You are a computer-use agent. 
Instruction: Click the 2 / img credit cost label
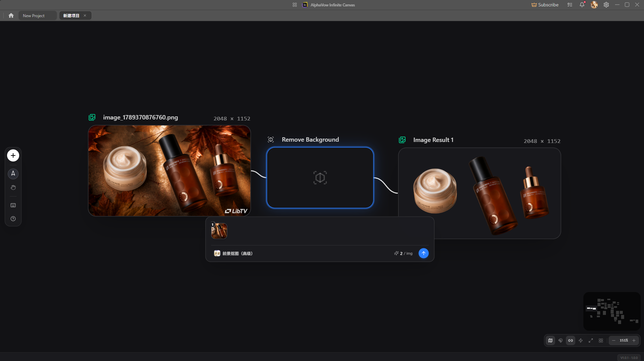tap(404, 253)
